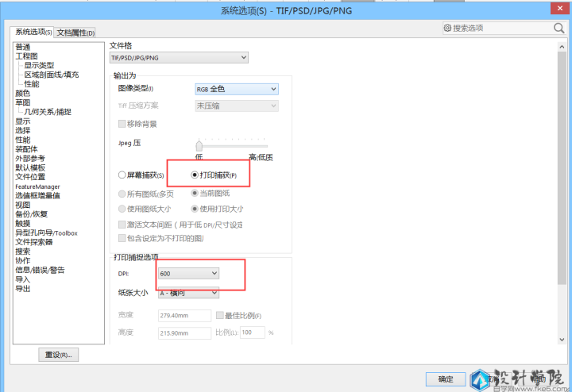The image size is (572, 392).
Task: Click the 重设 button
Action: pyautogui.click(x=59, y=355)
